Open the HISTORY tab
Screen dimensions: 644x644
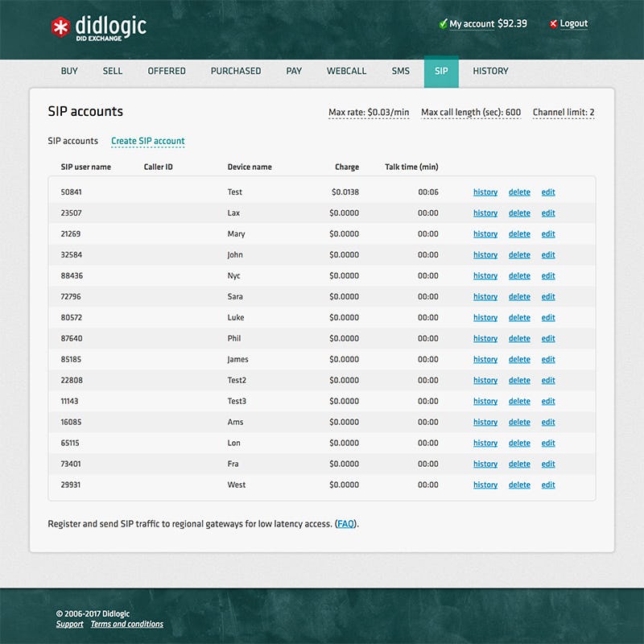[x=490, y=71]
